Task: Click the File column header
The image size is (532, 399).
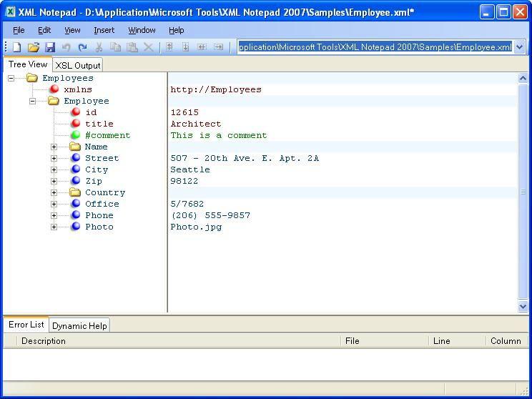Action: pos(385,341)
